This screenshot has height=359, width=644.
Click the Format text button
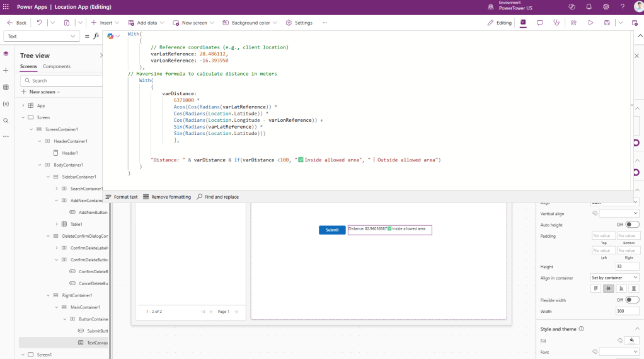point(122,197)
